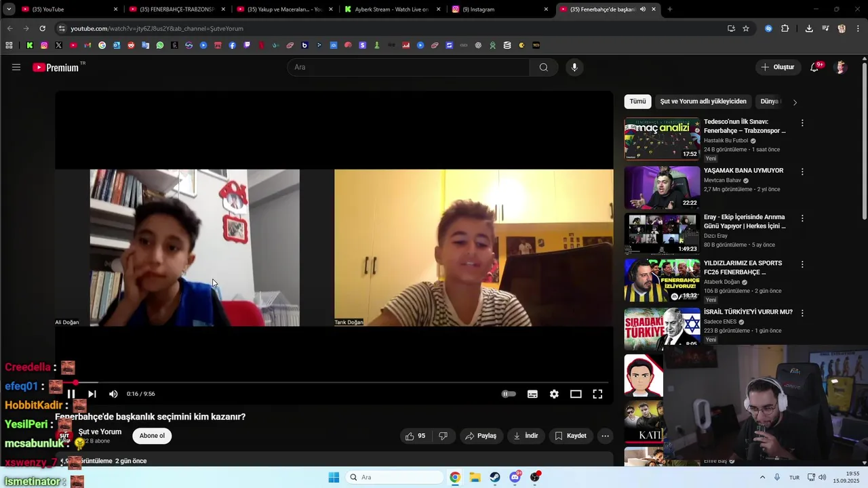
Task: Open the Şut ve Yorum channel name
Action: (100, 432)
